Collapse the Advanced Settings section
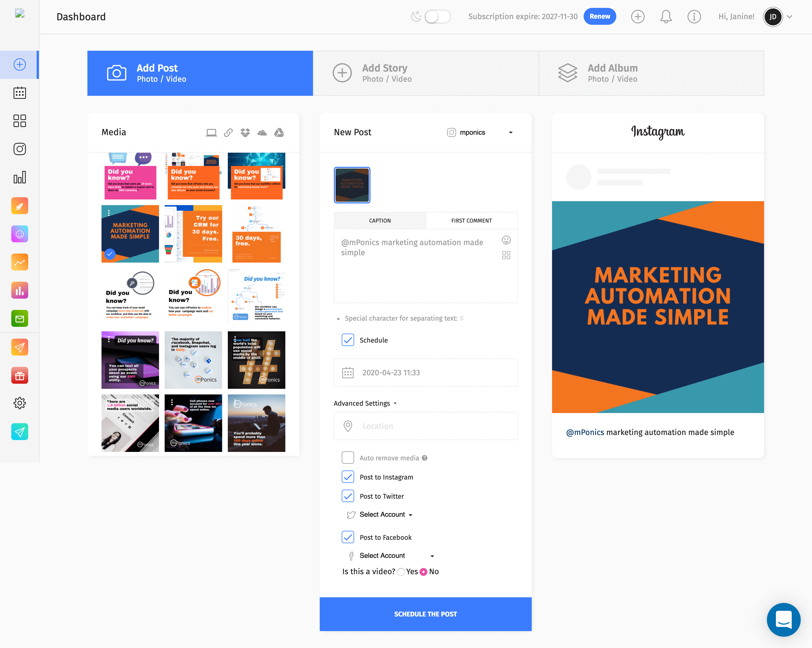Screen dimensions: 812x648 click(x=365, y=403)
